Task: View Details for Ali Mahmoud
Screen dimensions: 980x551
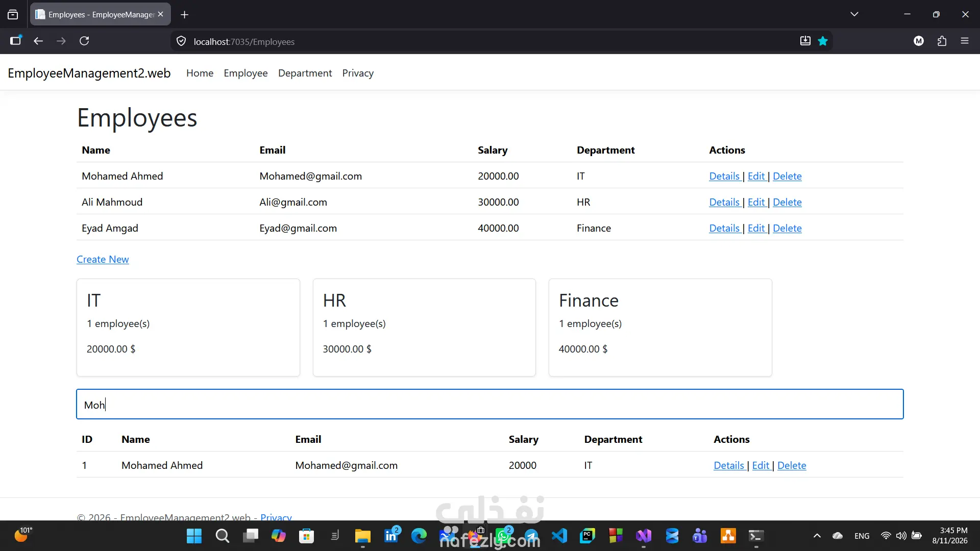Action: pyautogui.click(x=724, y=202)
